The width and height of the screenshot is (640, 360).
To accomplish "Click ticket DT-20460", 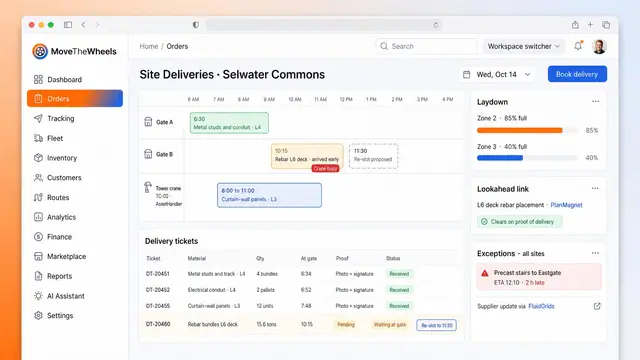I will [x=158, y=324].
